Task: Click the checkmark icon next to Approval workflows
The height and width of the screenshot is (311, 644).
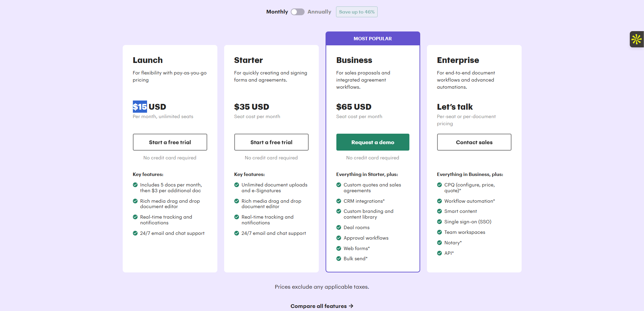Action: coord(339,238)
